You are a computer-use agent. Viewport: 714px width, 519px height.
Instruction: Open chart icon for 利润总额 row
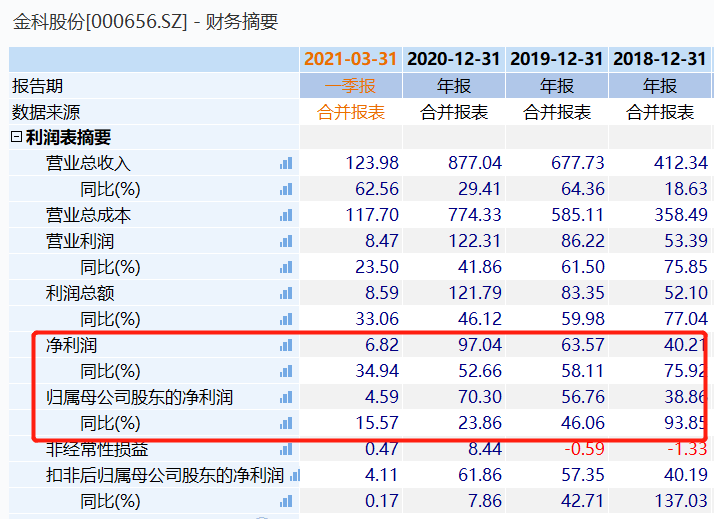(286, 293)
